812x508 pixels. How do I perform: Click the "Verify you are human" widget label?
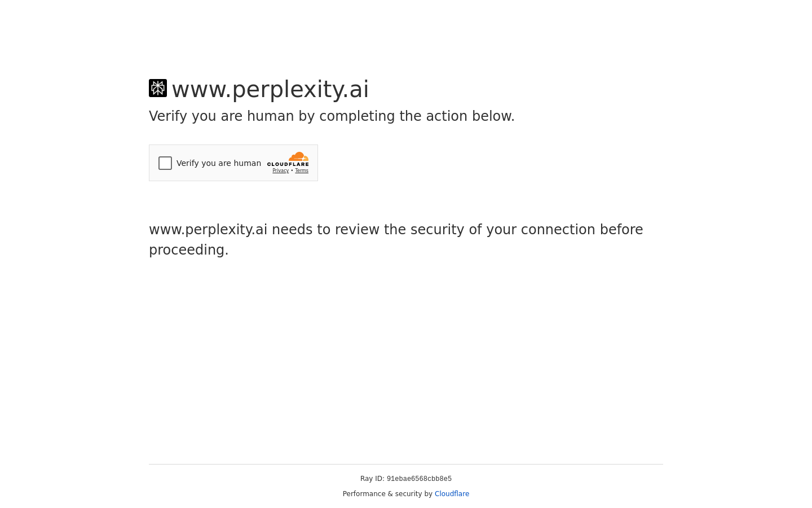coord(219,163)
